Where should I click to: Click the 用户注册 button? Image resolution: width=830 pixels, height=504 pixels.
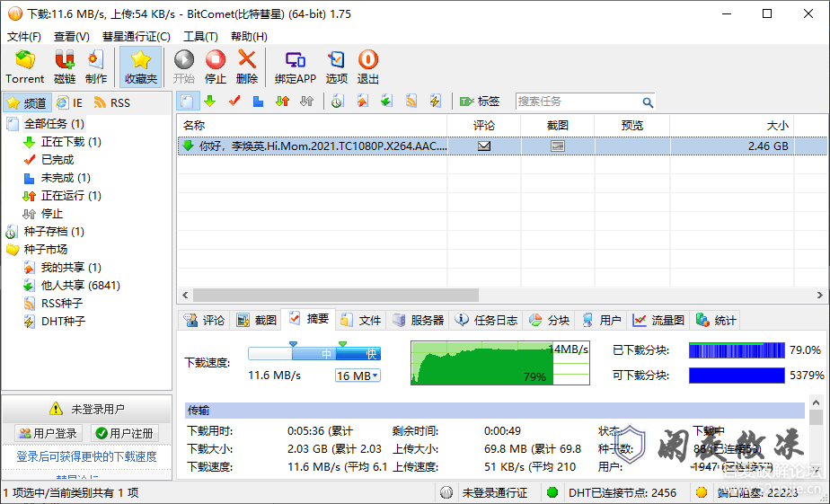(x=124, y=433)
